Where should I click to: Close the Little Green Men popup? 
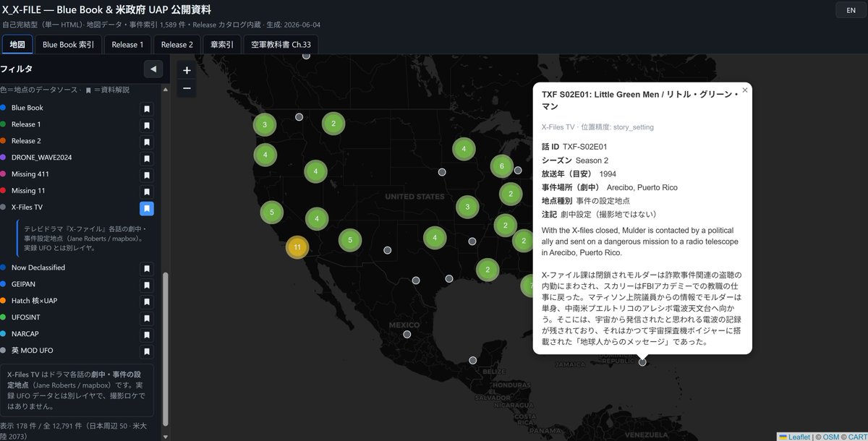click(744, 90)
